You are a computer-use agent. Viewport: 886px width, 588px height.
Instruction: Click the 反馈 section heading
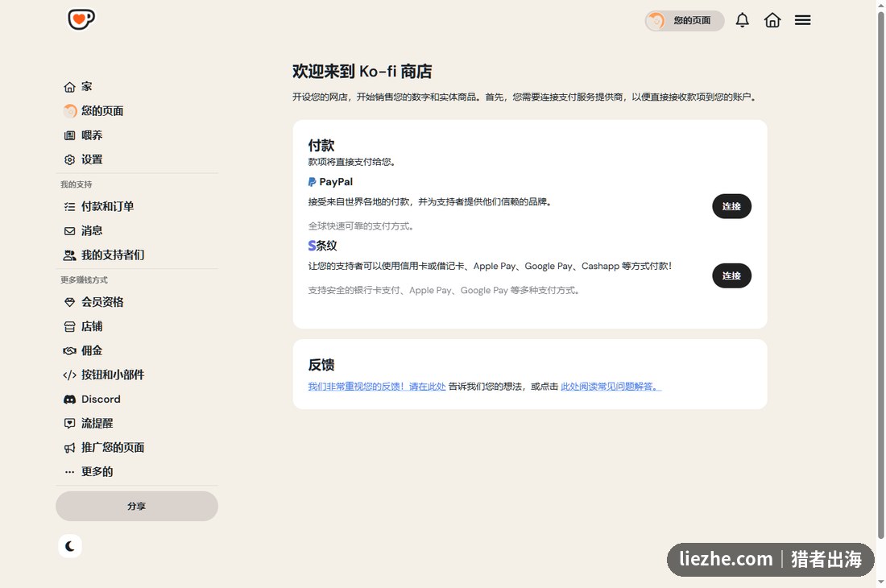pos(321,365)
